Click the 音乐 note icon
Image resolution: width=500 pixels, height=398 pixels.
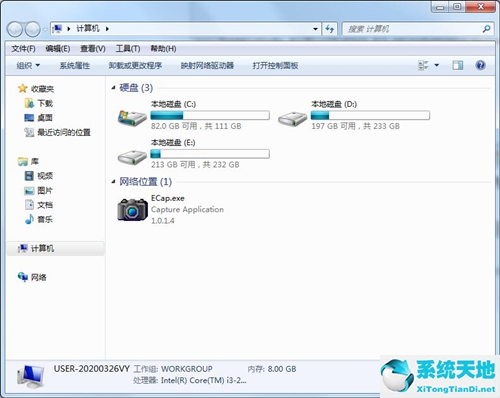click(x=29, y=219)
